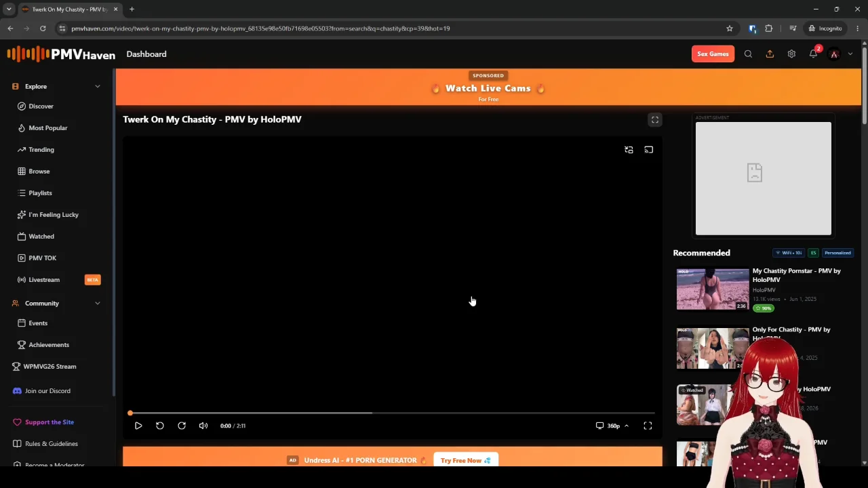The width and height of the screenshot is (868, 488).
Task: Open the Chrome extensions puzzle icon
Action: 769,28
